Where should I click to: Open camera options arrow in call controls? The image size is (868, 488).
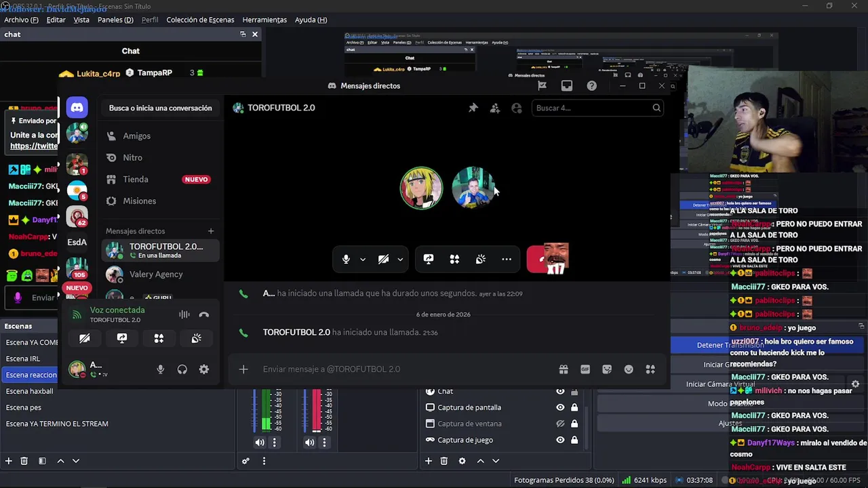tap(400, 259)
